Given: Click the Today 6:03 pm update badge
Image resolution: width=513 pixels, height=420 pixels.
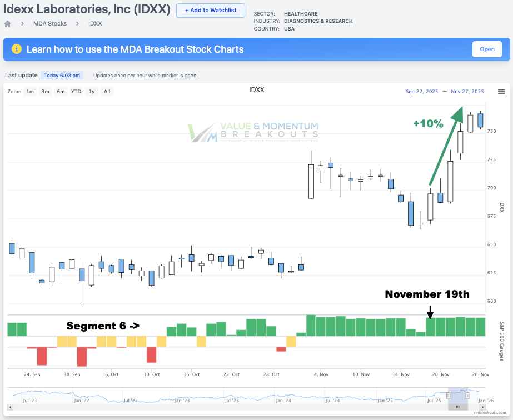Looking at the screenshot, I should tap(62, 75).
